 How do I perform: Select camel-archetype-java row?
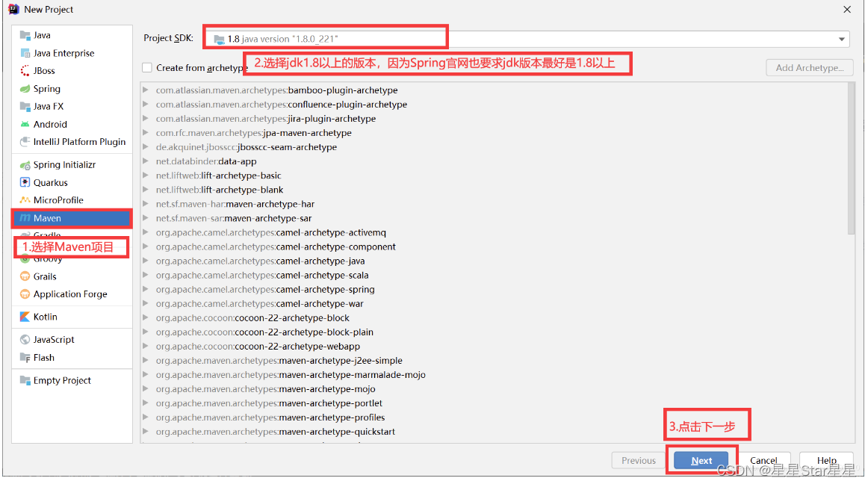pyautogui.click(x=493, y=261)
